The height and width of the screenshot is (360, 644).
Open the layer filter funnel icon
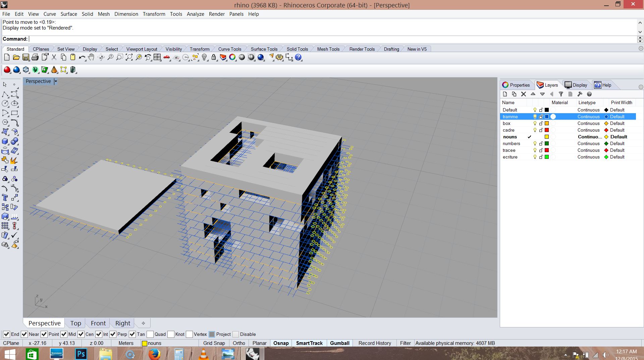coord(561,94)
